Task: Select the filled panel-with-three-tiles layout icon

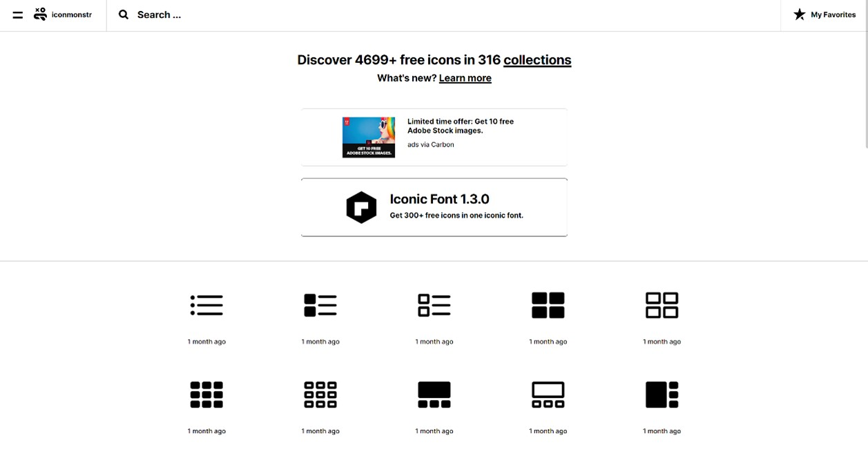Action: (x=434, y=395)
